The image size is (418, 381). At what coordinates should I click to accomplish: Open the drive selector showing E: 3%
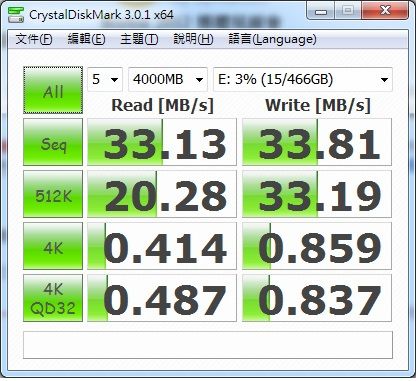click(x=303, y=79)
